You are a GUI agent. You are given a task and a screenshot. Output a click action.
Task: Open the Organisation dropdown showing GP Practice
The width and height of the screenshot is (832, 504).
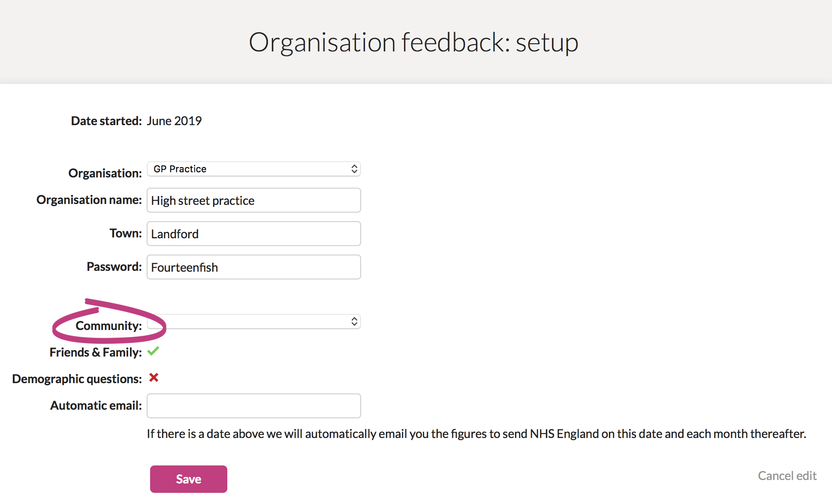(x=253, y=169)
